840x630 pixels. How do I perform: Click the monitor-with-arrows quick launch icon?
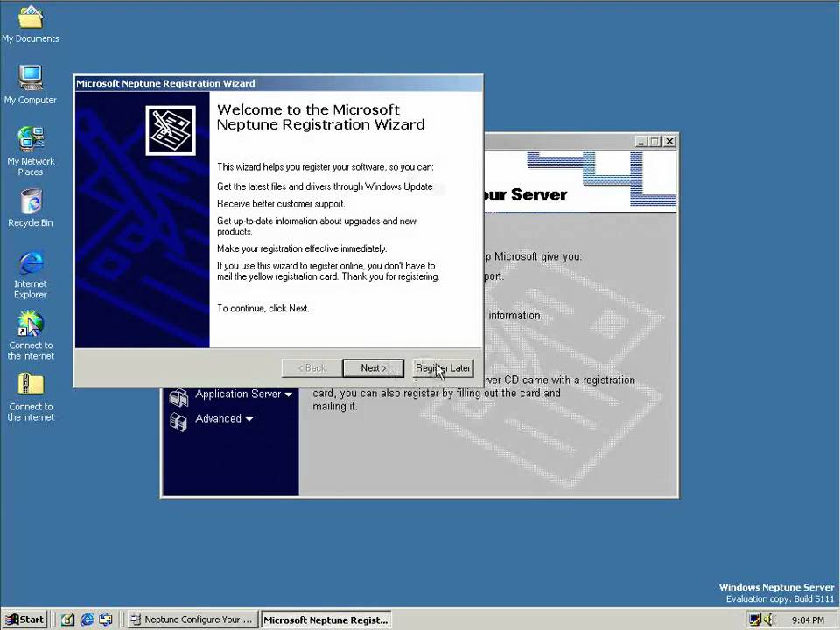tap(106, 619)
